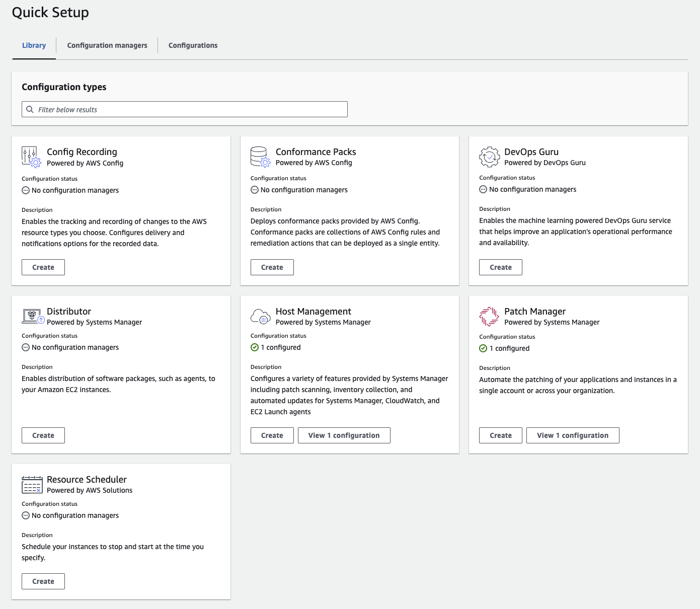
Task: View 1 configuration for Host Management
Action: click(344, 435)
